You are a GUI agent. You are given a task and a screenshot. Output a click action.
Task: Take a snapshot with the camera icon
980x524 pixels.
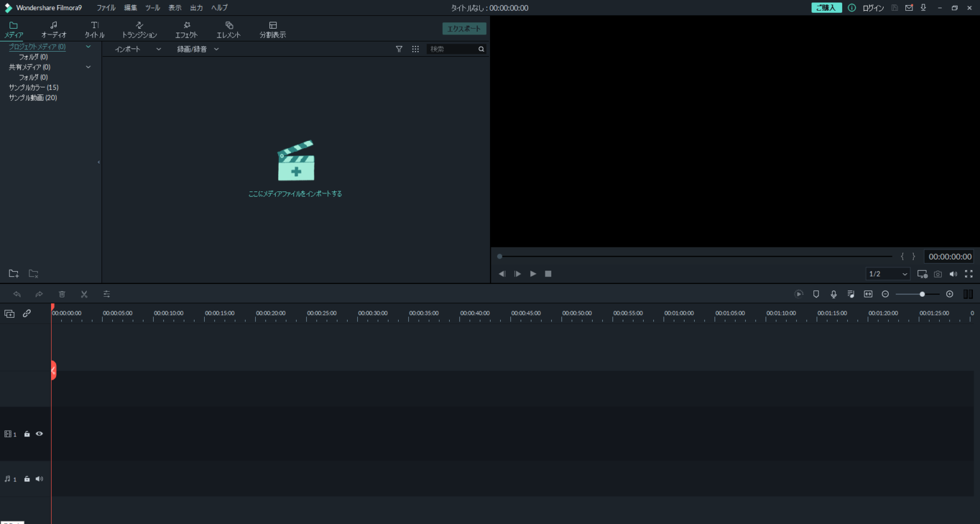click(937, 273)
